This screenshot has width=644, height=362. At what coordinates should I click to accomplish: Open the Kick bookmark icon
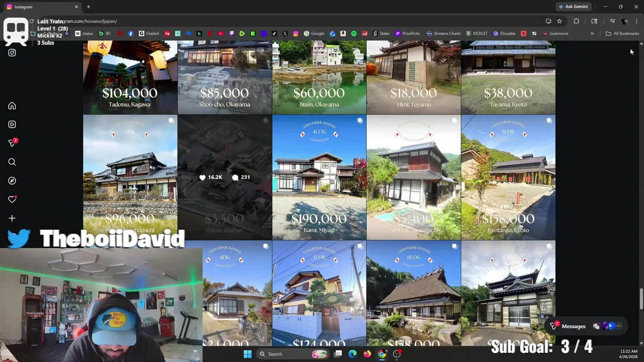(x=253, y=34)
